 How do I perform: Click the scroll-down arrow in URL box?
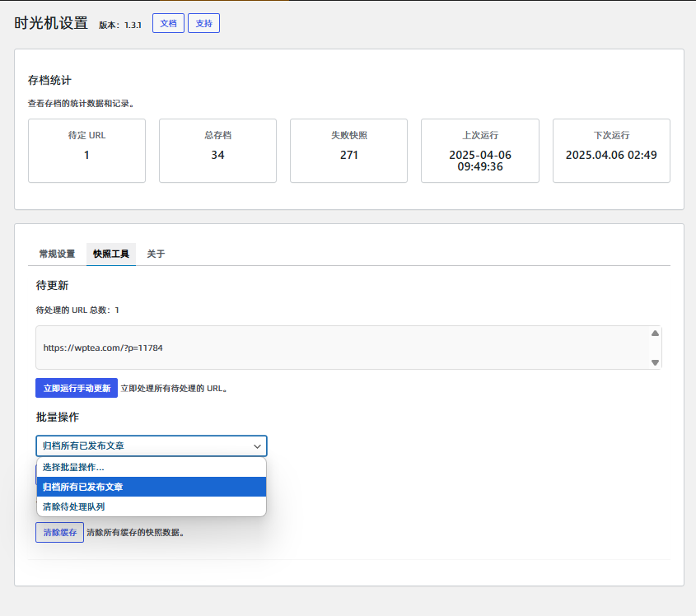pos(655,362)
